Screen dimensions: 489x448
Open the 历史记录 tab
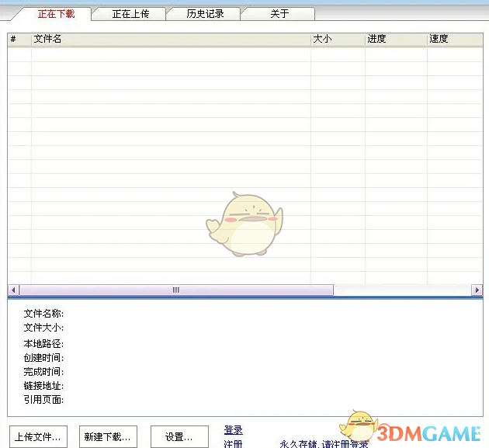click(x=205, y=14)
